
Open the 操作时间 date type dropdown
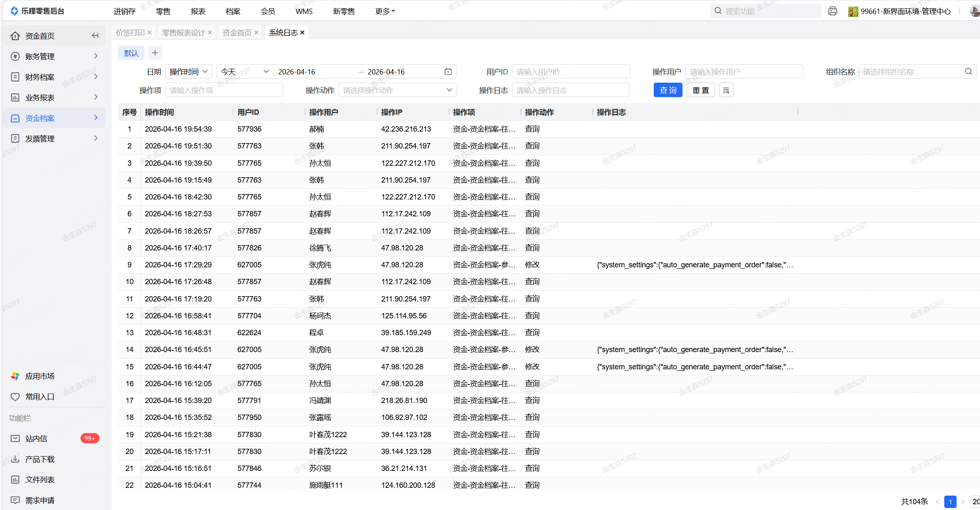click(189, 72)
